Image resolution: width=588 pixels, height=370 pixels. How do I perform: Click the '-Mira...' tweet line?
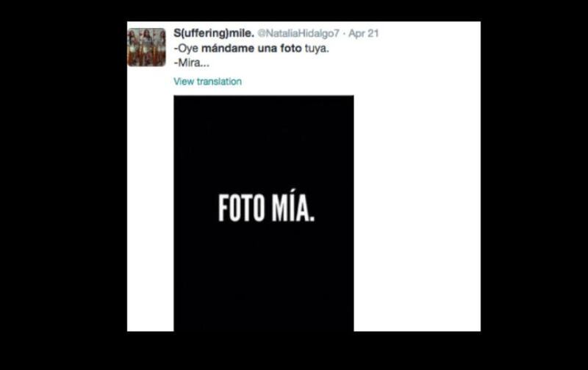coord(192,63)
